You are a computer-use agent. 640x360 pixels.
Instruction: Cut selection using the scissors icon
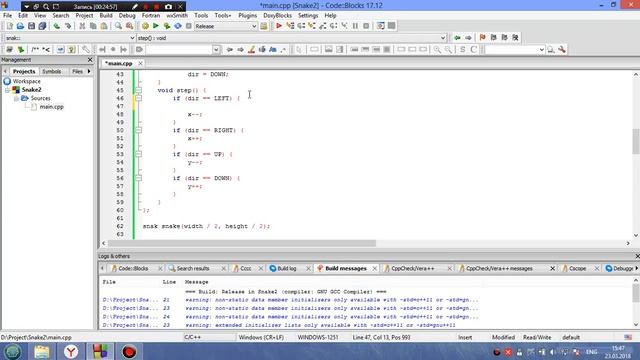tap(82, 26)
